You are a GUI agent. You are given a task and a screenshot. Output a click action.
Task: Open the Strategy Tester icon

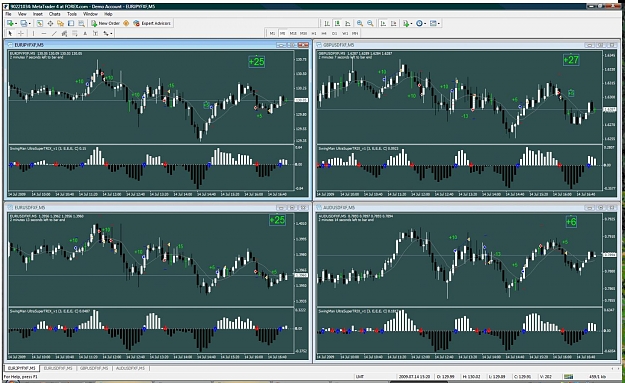pos(81,23)
